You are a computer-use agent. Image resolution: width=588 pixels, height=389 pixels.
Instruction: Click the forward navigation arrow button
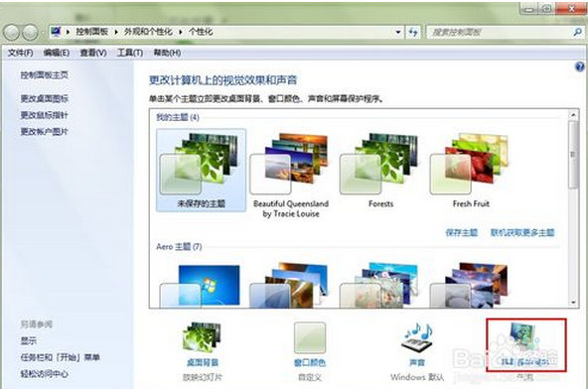(30, 32)
